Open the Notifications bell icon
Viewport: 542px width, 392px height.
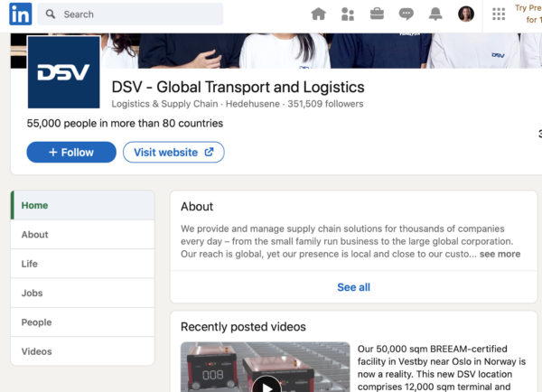(435, 14)
